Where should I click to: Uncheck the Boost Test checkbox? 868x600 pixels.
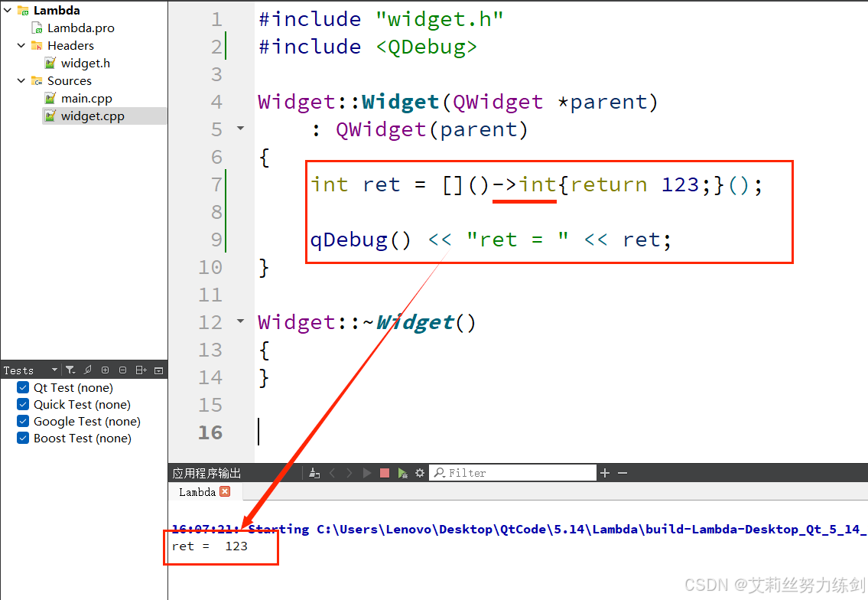click(x=23, y=439)
